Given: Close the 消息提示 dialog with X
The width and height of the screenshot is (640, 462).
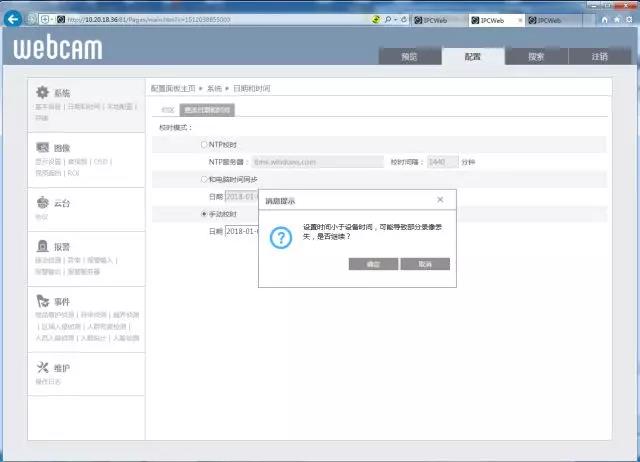Looking at the screenshot, I should (440, 200).
